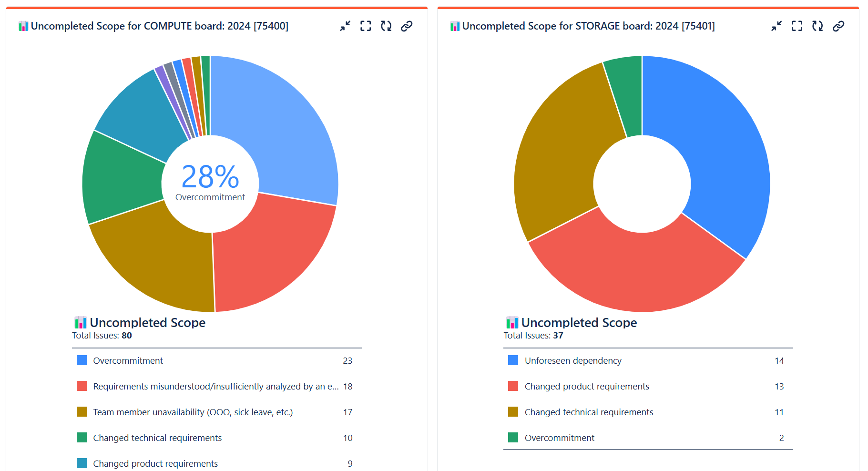Refresh the COMPUTE board chart data
The height and width of the screenshot is (471, 868).
386,26
